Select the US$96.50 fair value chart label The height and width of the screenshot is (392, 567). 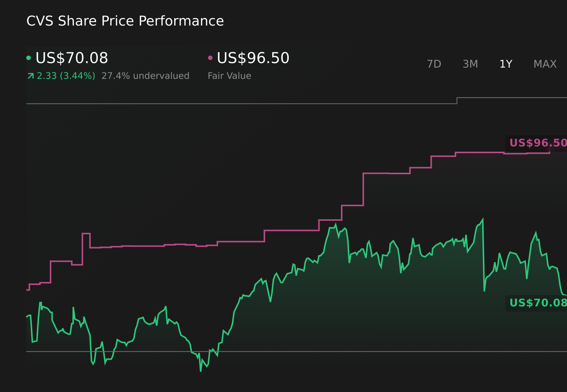point(537,143)
